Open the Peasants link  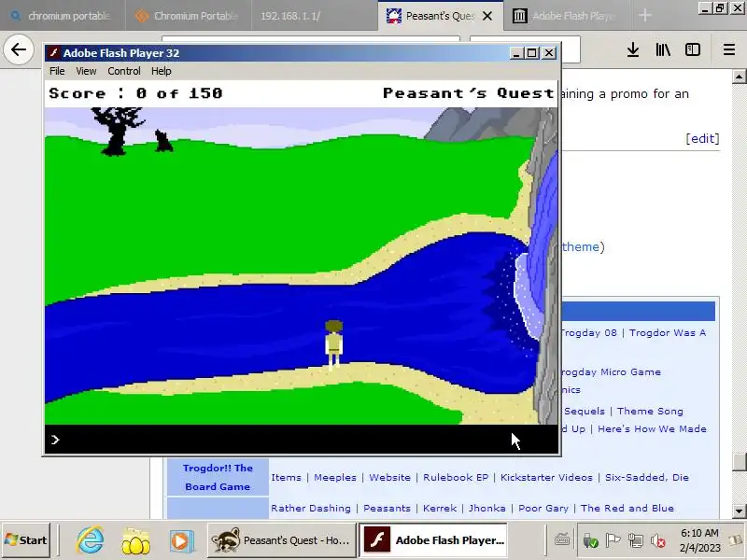387,508
